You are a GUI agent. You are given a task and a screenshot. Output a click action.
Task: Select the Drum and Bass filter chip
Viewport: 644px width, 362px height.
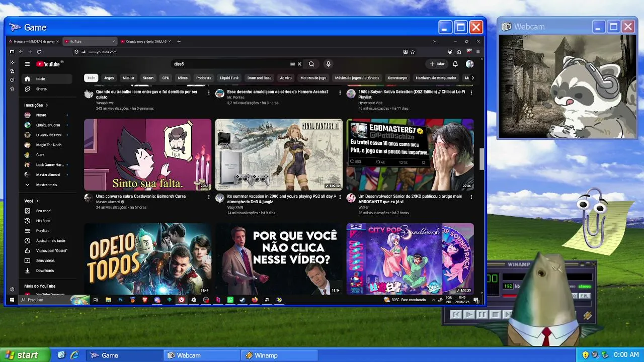(x=259, y=78)
